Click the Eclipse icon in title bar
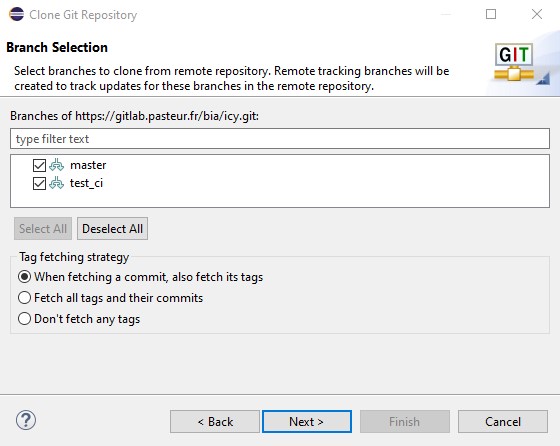Viewport: 560px width, 446px height. pos(16,14)
